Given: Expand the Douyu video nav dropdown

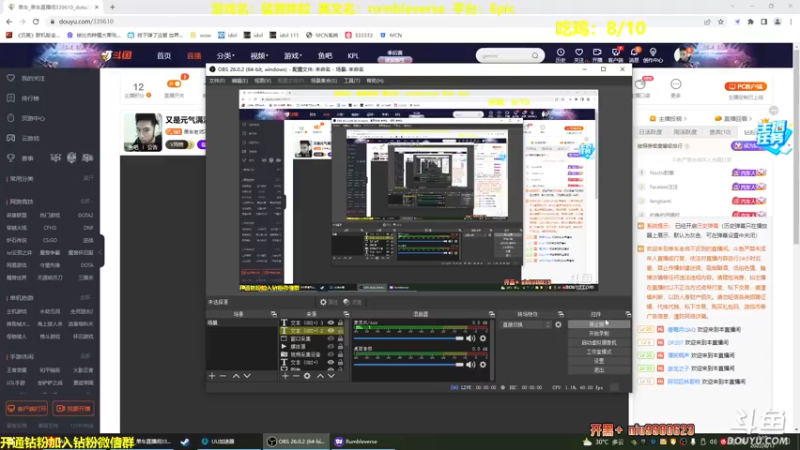Looking at the screenshot, I should 259,56.
